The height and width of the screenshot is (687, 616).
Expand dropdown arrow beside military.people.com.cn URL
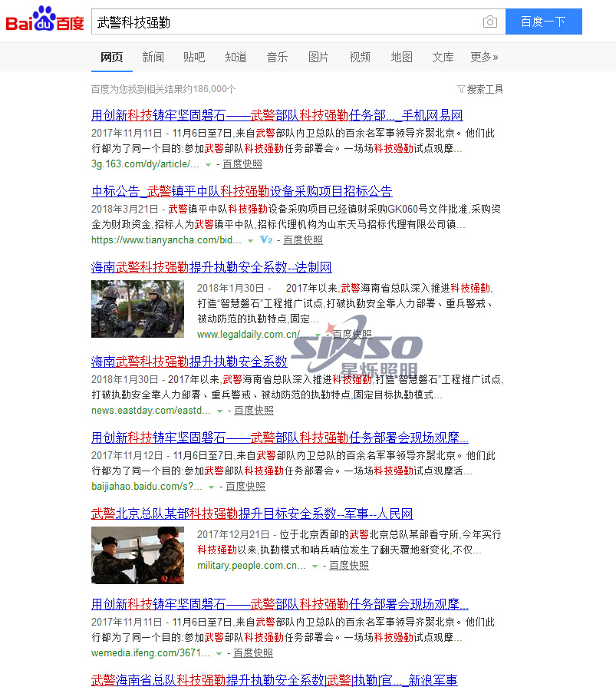click(315, 566)
